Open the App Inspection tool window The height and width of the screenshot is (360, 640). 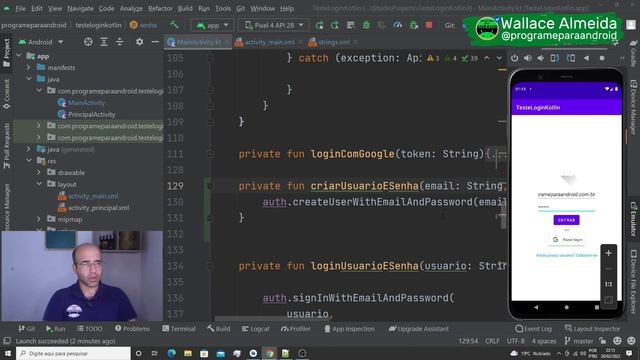pos(349,329)
